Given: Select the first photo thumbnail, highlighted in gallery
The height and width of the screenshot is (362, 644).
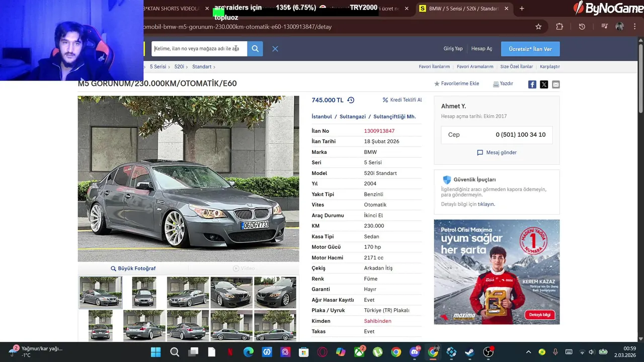Looking at the screenshot, I should click(x=101, y=292).
